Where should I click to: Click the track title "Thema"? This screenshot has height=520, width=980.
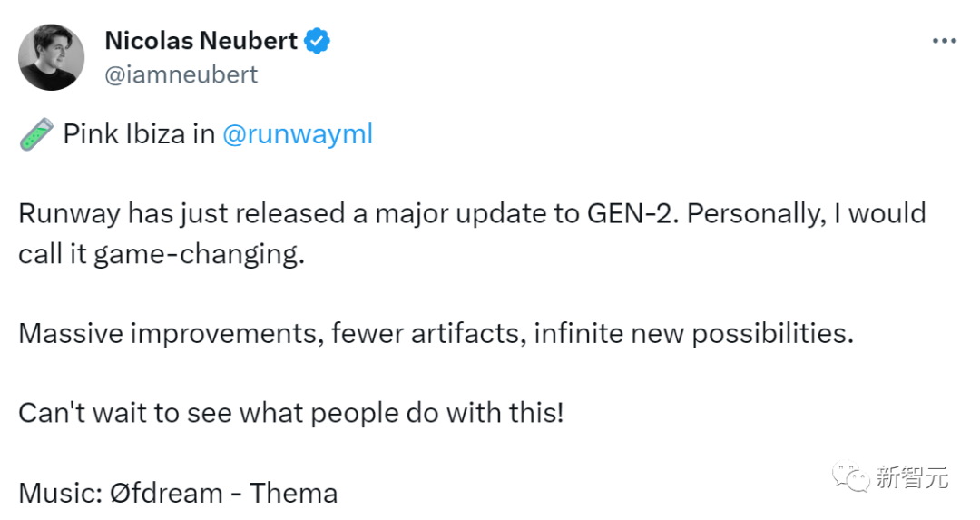coord(293,493)
